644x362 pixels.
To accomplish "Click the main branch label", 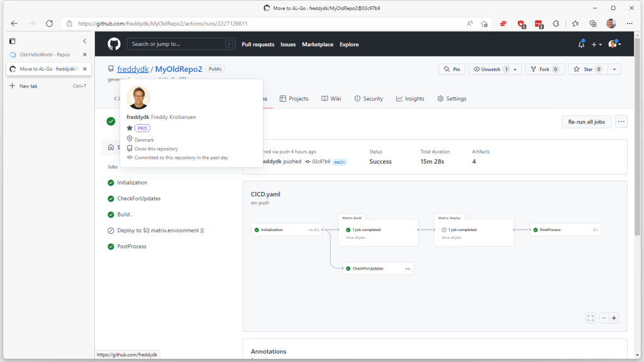I will (339, 162).
